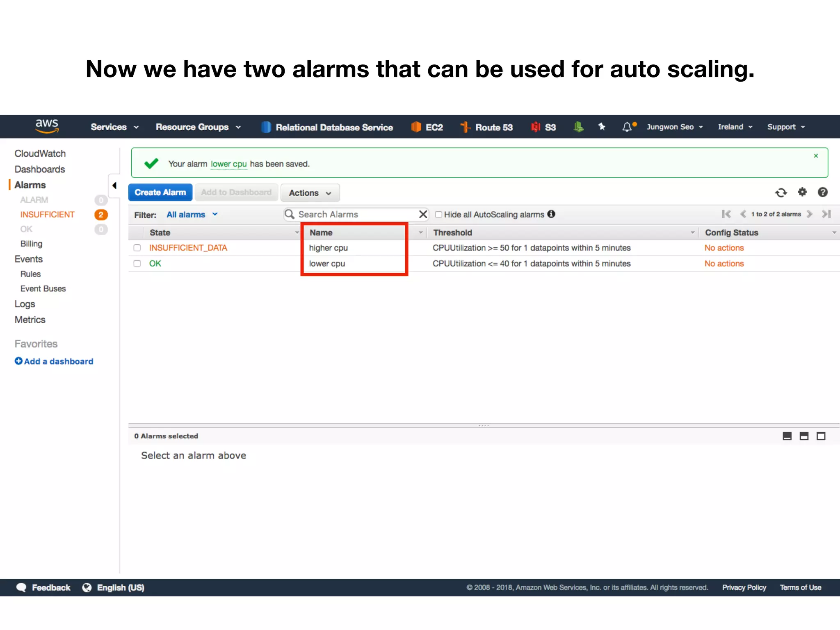This screenshot has width=840, height=630.
Task: Set details pane to the small filled-bottom layout
Action: [787, 436]
